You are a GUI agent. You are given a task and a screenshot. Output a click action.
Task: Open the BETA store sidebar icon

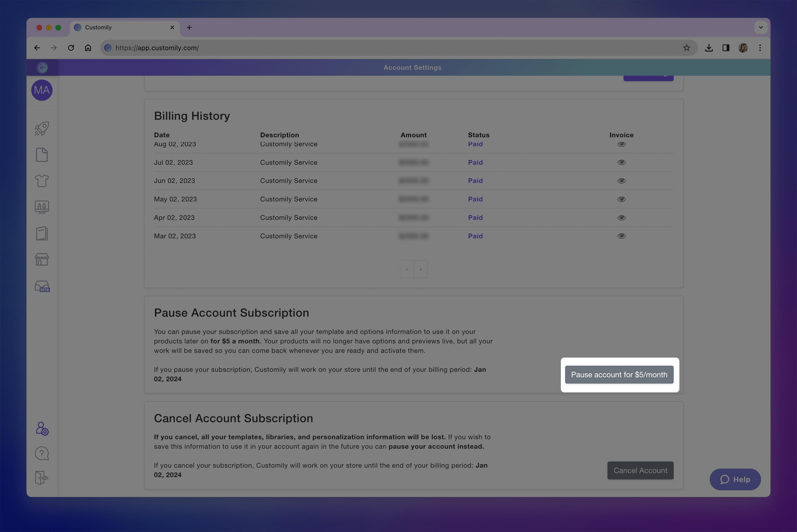[42, 286]
